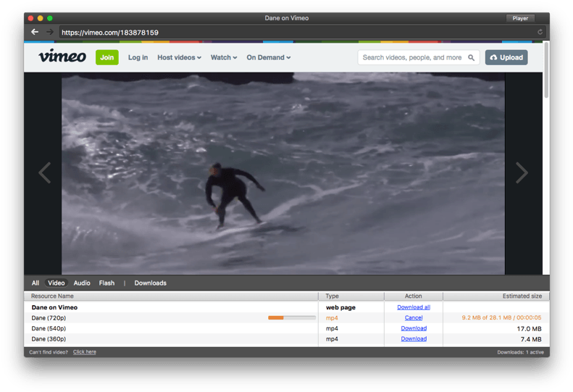Viewport: 573px width, 392px height.
Task: Cancel the Dane (720p) download
Action: pos(414,318)
